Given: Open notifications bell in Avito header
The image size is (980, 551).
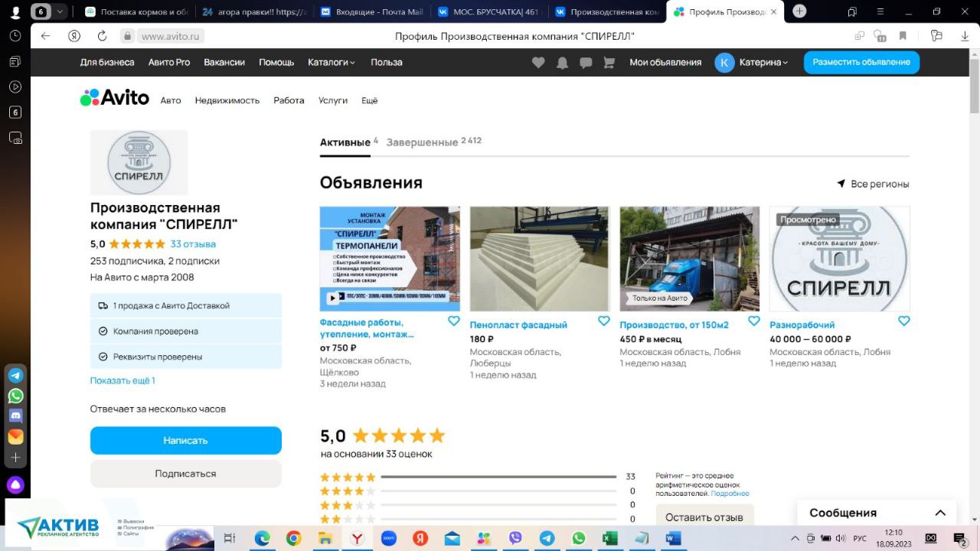Looking at the screenshot, I should (x=562, y=63).
